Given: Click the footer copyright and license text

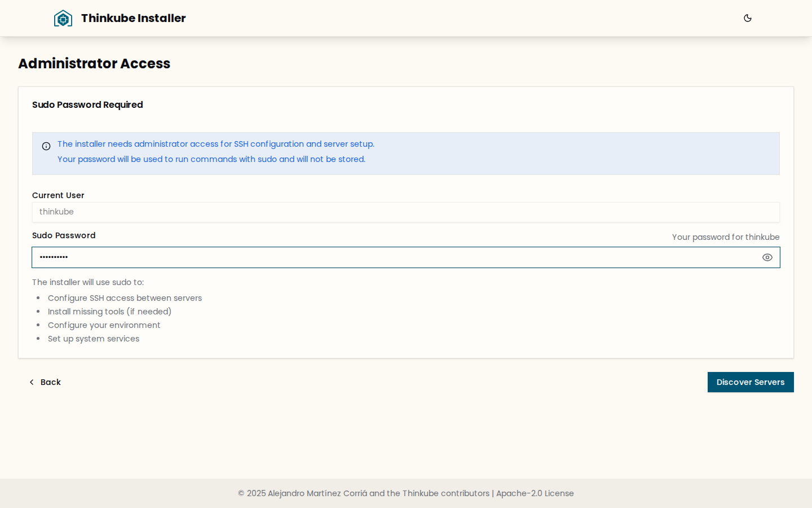Looking at the screenshot, I should click(x=406, y=493).
